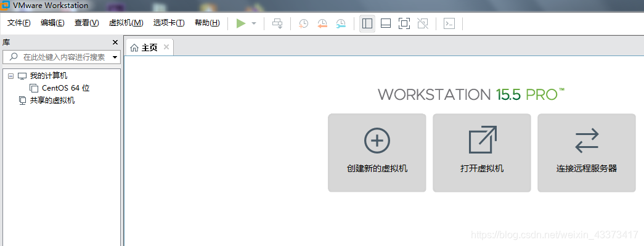Click the library search input field
Screen dimensions: 644x246
pyautogui.click(x=61, y=57)
